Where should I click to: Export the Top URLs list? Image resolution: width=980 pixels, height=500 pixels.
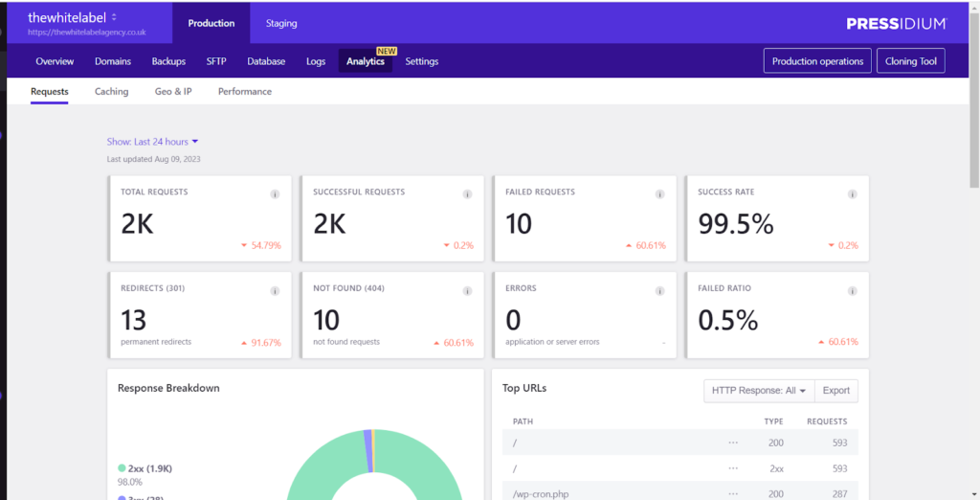tap(835, 391)
